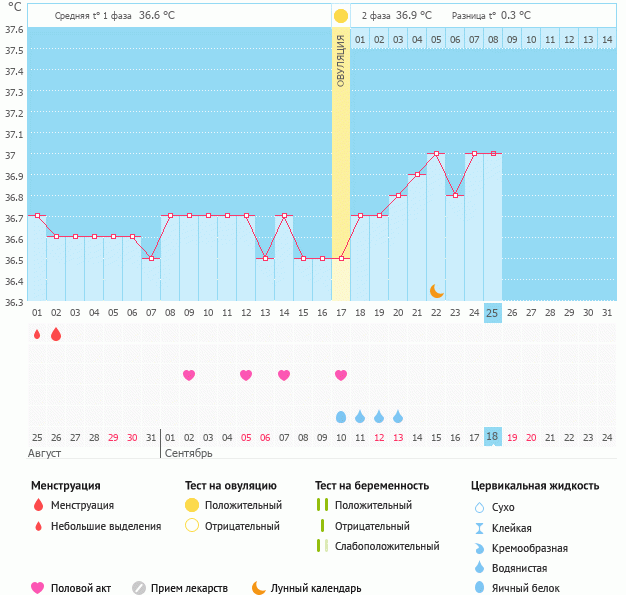Screen dimensions: 626x595
Task: Select the highlighted cycle day 25
Action: (x=492, y=313)
